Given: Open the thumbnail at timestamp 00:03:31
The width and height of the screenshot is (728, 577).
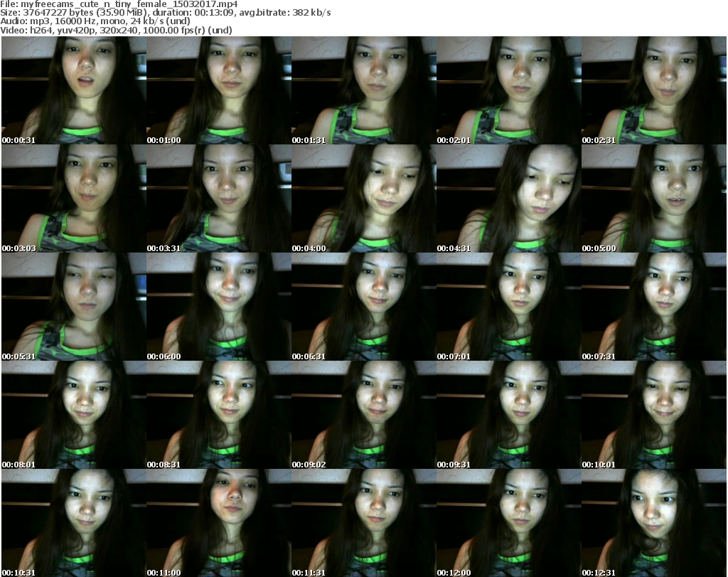Looking at the screenshot, I should point(219,198).
